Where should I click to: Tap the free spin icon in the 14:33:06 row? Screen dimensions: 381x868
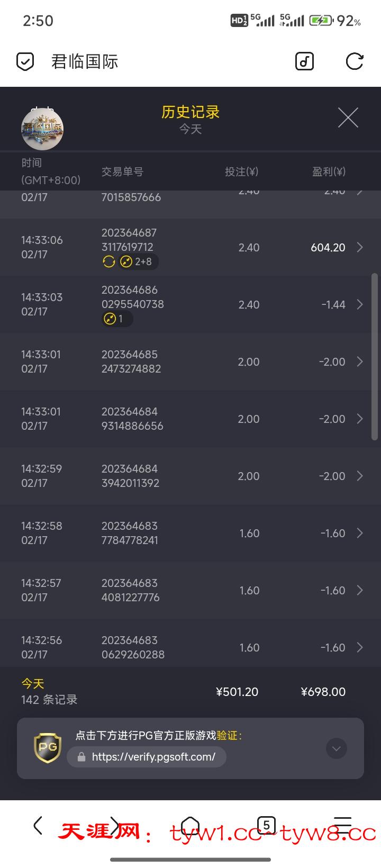point(109,261)
